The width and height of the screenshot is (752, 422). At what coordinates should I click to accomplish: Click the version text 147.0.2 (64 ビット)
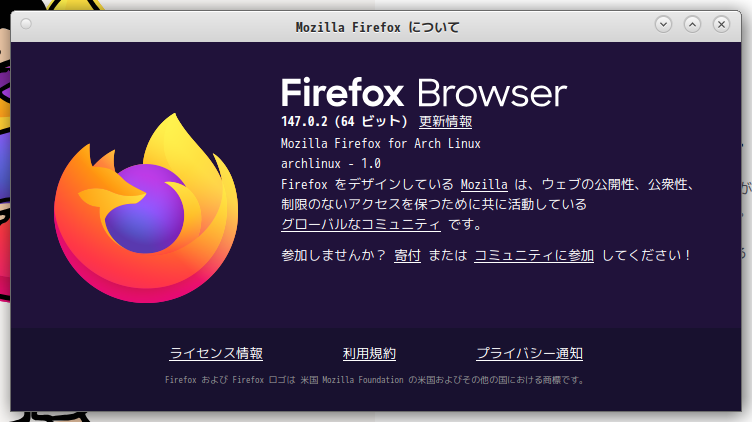tap(344, 121)
